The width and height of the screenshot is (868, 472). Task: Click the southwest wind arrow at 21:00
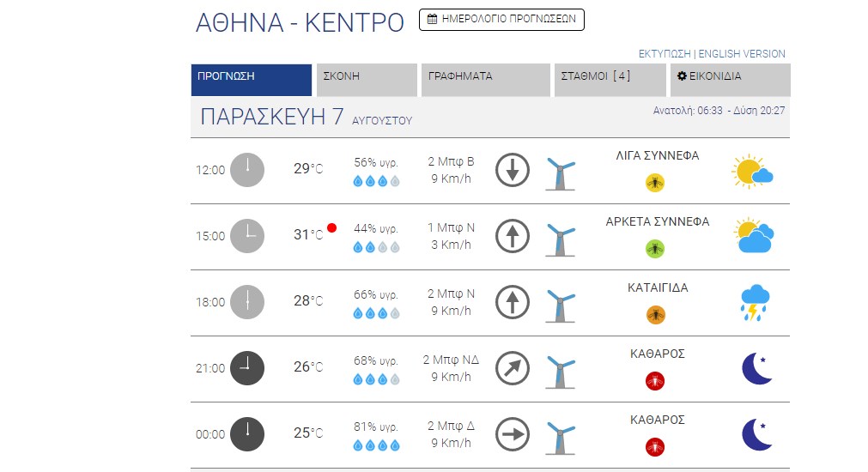click(x=512, y=368)
